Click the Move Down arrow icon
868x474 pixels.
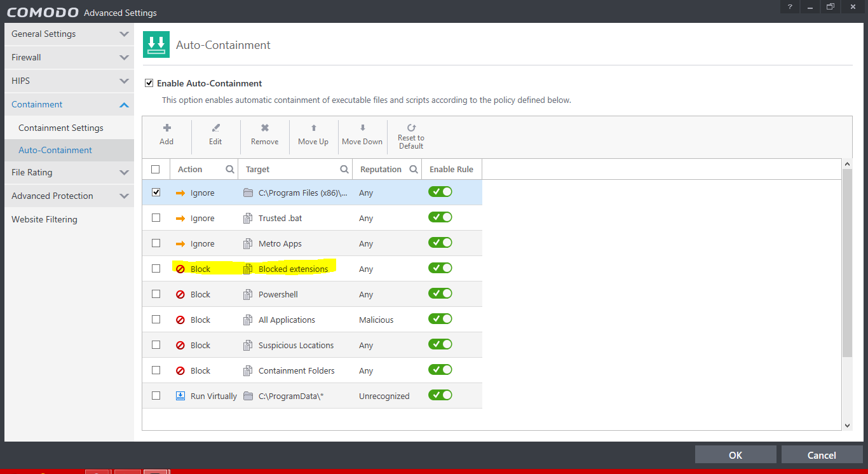[362, 128]
